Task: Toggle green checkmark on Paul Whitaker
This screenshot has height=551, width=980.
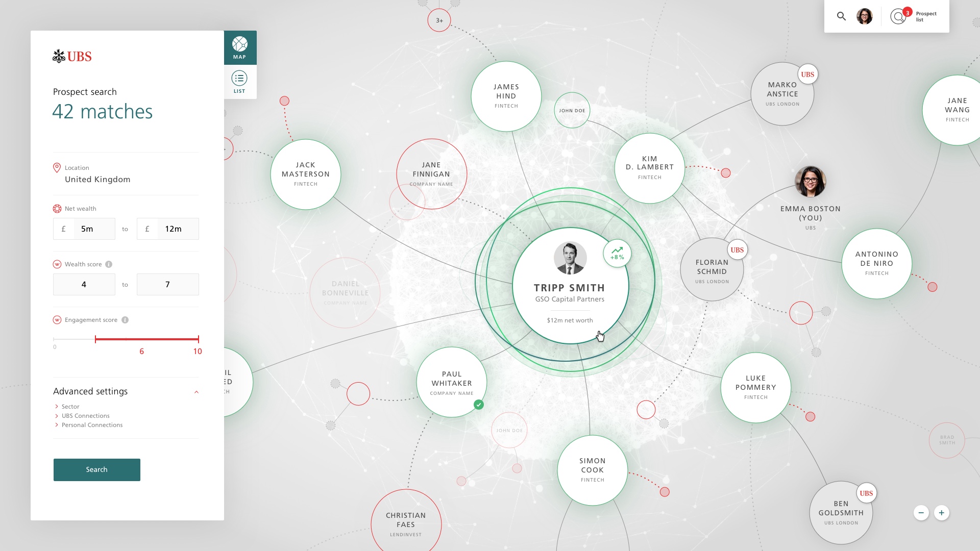Action: click(x=478, y=405)
